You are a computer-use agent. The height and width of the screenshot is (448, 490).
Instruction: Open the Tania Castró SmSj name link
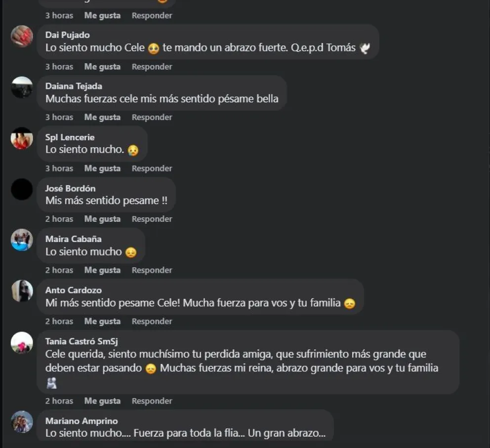(x=82, y=341)
